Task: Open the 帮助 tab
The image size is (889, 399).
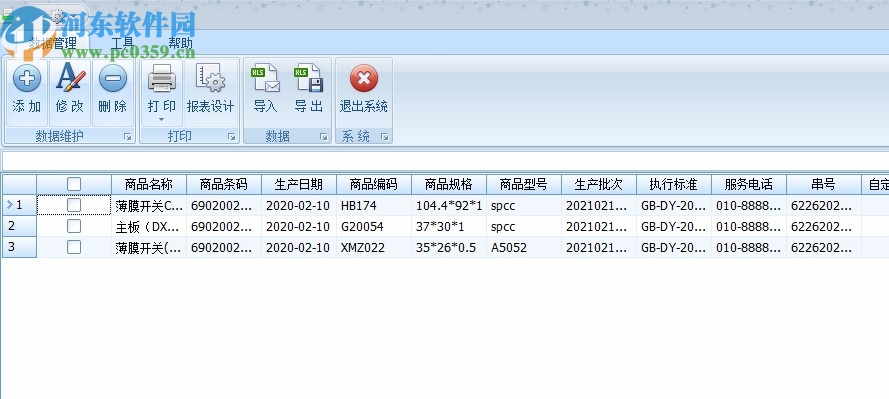Action: click(180, 43)
